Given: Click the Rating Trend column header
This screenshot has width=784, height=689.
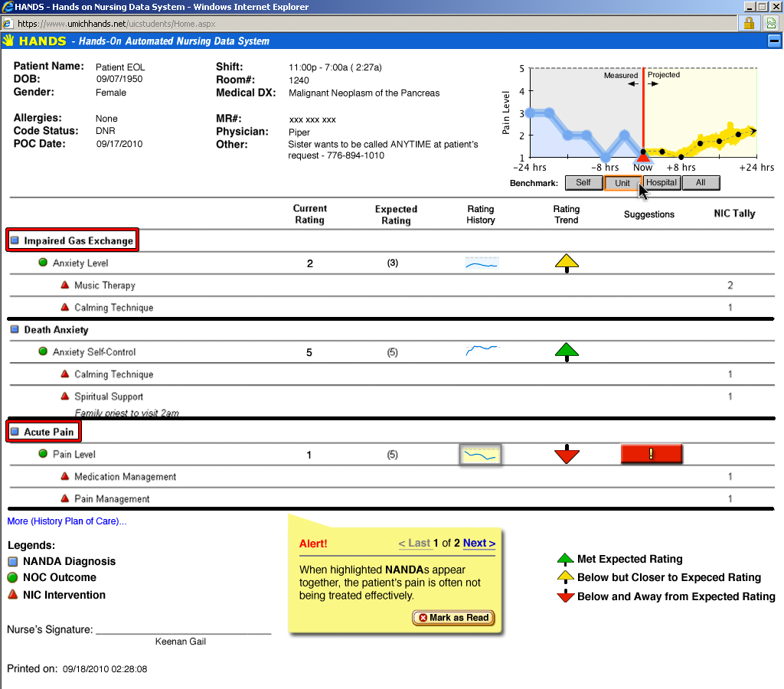Looking at the screenshot, I should pyautogui.click(x=567, y=214).
